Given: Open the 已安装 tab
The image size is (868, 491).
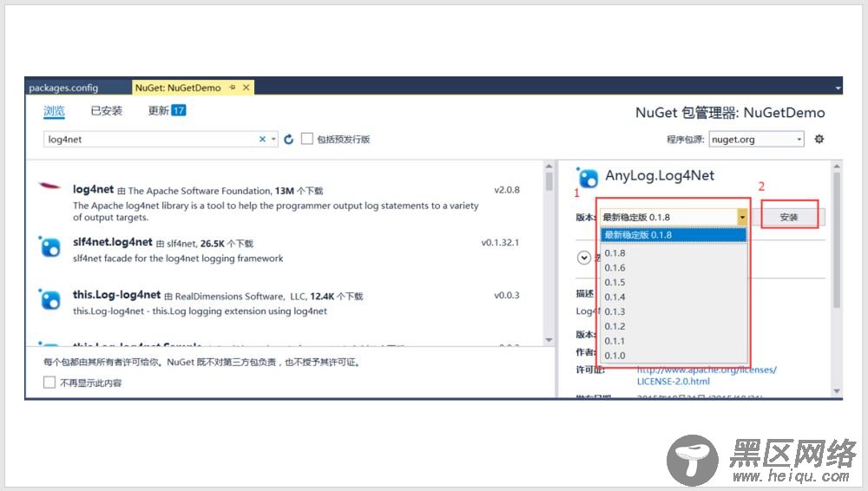Looking at the screenshot, I should click(106, 111).
